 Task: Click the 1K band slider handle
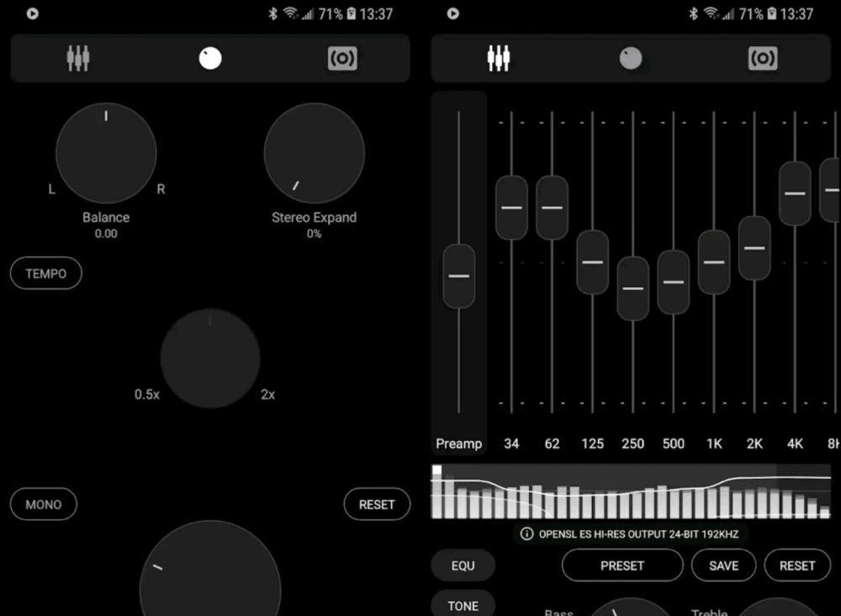tap(714, 262)
